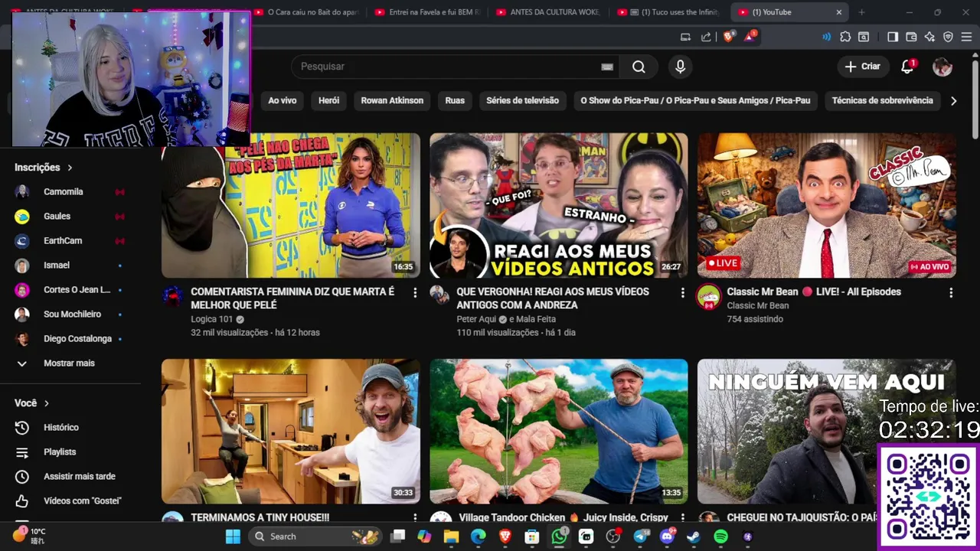Viewport: 980px width, 551px height.
Task: Open the Brave Wallet icon
Action: point(911,37)
